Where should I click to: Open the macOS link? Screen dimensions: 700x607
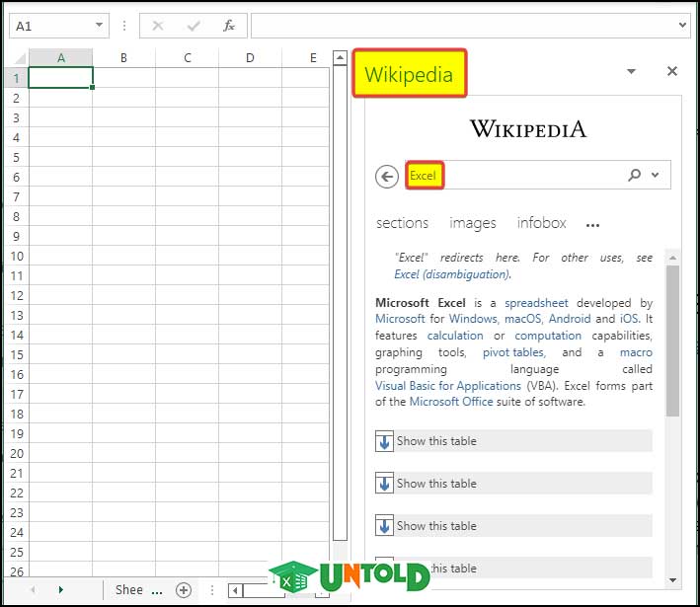point(523,319)
